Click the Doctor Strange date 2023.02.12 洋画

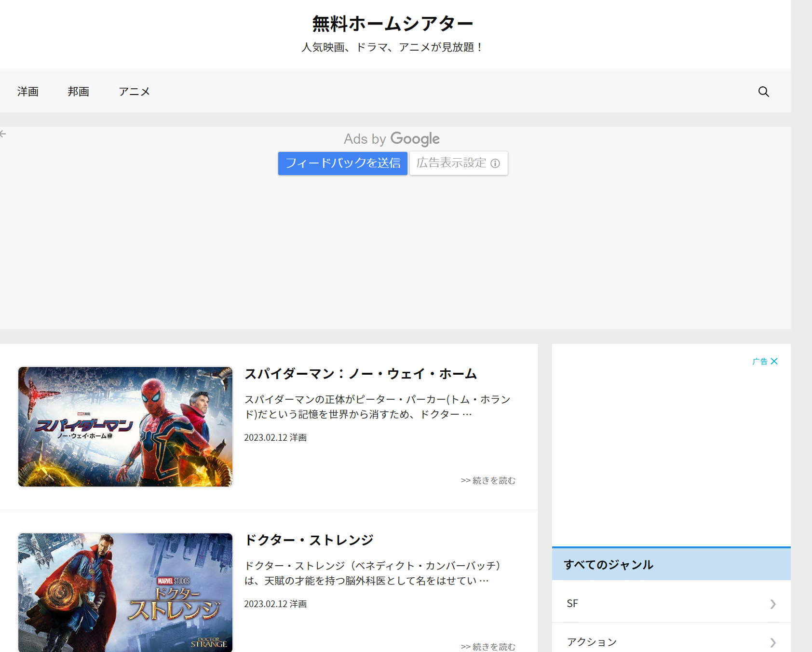275,604
